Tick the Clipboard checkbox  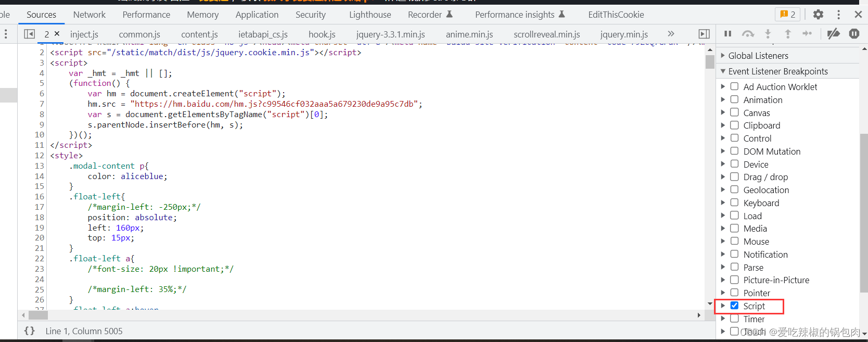pos(734,125)
